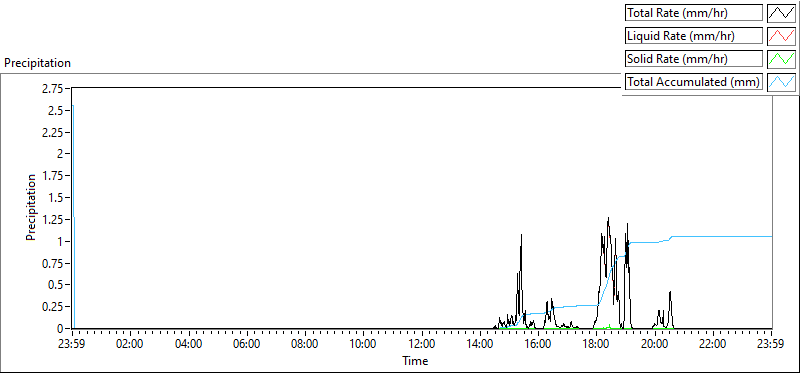This screenshot has width=800, height=373.
Task: Click the Solid Rate green line legend icon
Action: tap(781, 59)
